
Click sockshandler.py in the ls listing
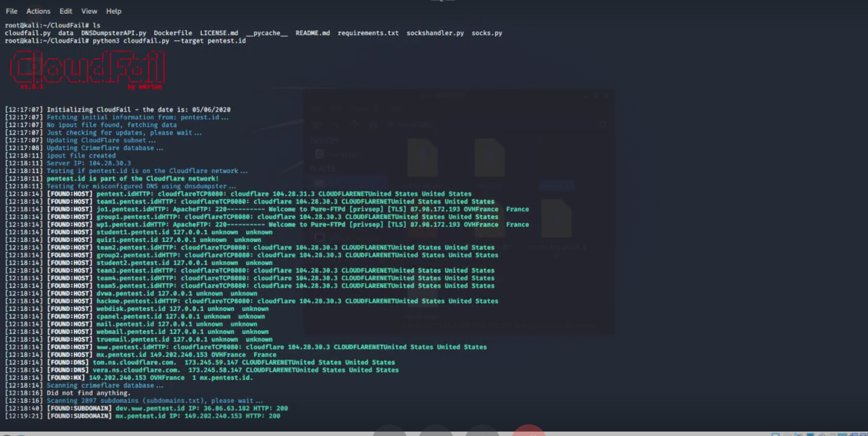(x=435, y=33)
